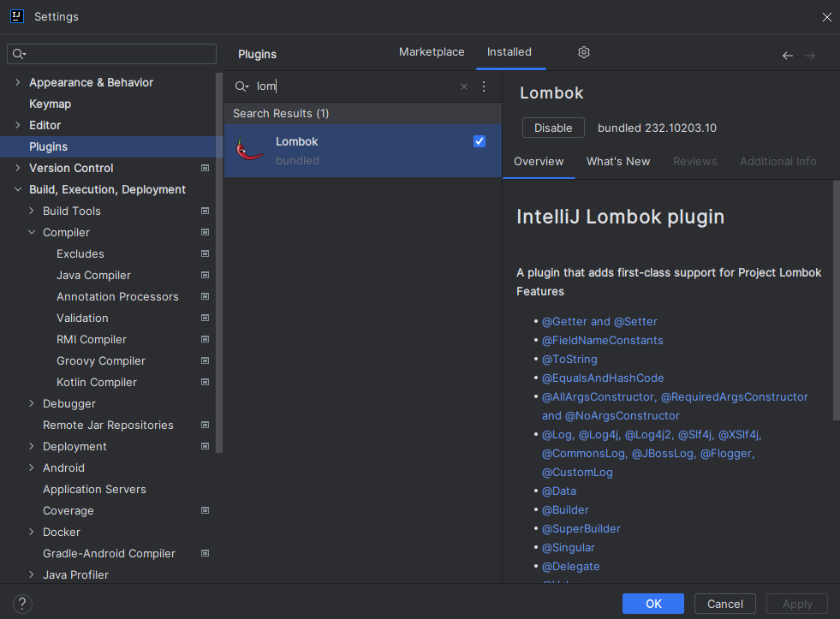
Task: Click the forward navigation arrow
Action: [810, 55]
